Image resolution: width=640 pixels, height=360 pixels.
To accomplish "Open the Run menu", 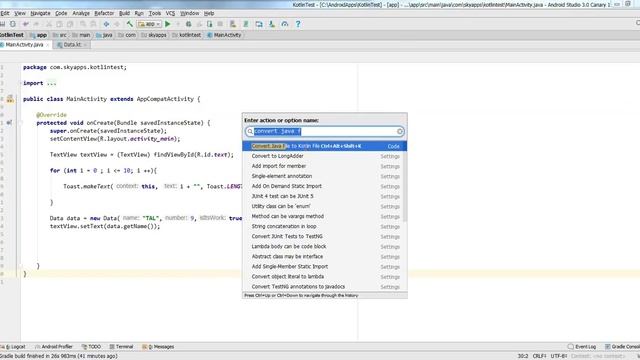I will click(x=139, y=13).
